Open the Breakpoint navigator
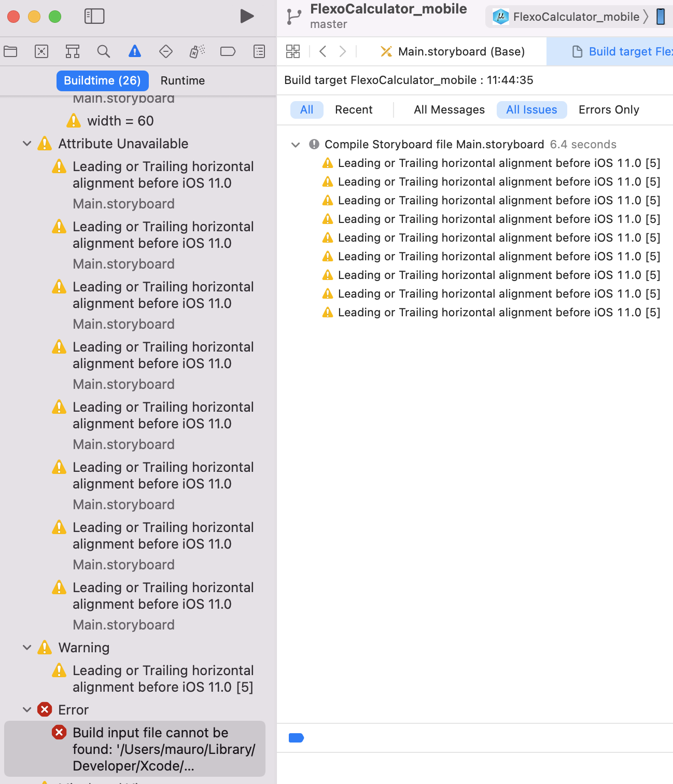Image resolution: width=673 pixels, height=784 pixels. pos(228,51)
